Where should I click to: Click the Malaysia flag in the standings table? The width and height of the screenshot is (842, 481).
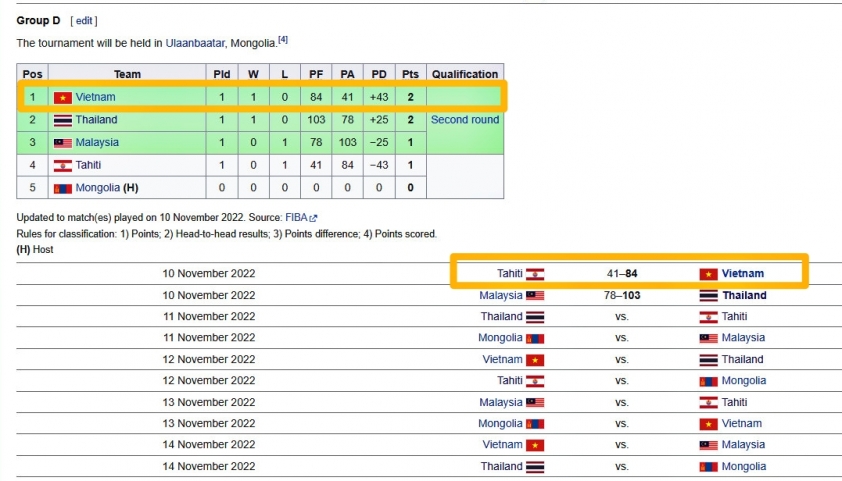coord(63,143)
